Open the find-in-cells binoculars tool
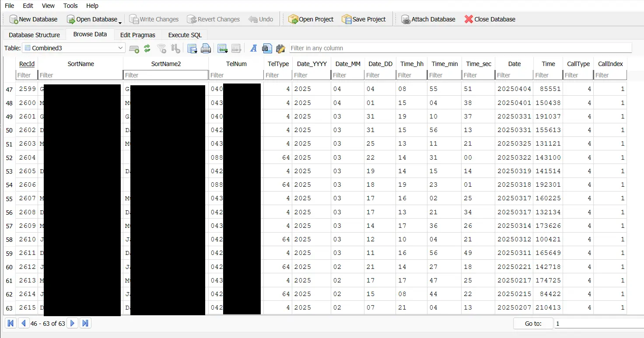Image resolution: width=644 pixels, height=338 pixels. click(267, 49)
